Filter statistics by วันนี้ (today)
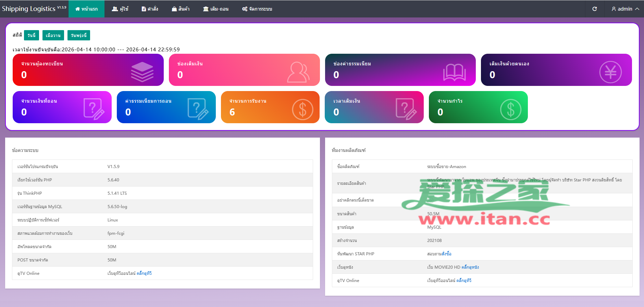The height and width of the screenshot is (307, 644). tap(32, 35)
